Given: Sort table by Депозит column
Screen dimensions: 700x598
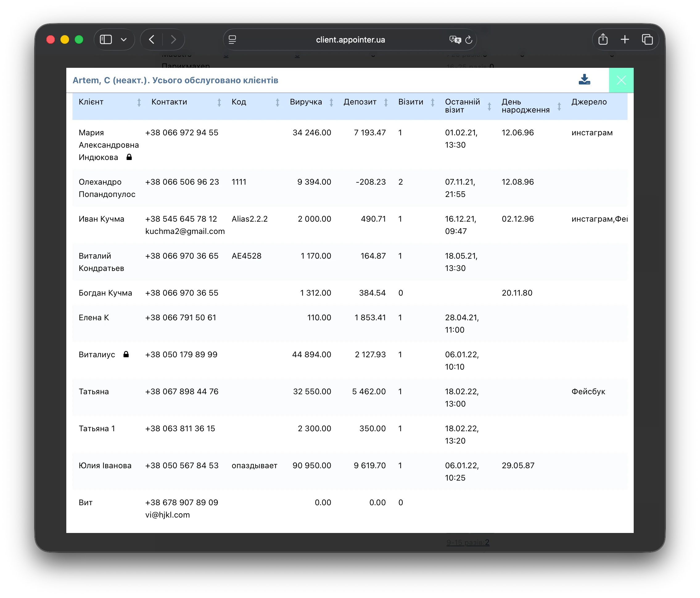Looking at the screenshot, I should point(386,102).
